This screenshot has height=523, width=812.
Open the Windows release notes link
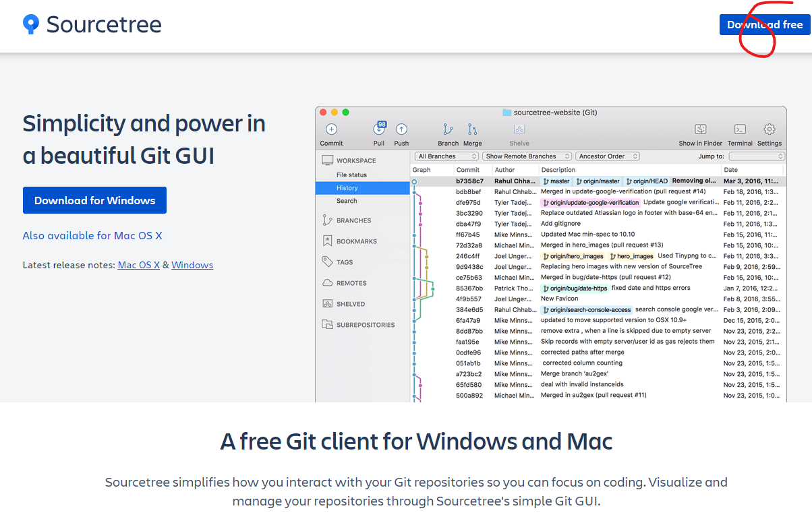(x=192, y=265)
